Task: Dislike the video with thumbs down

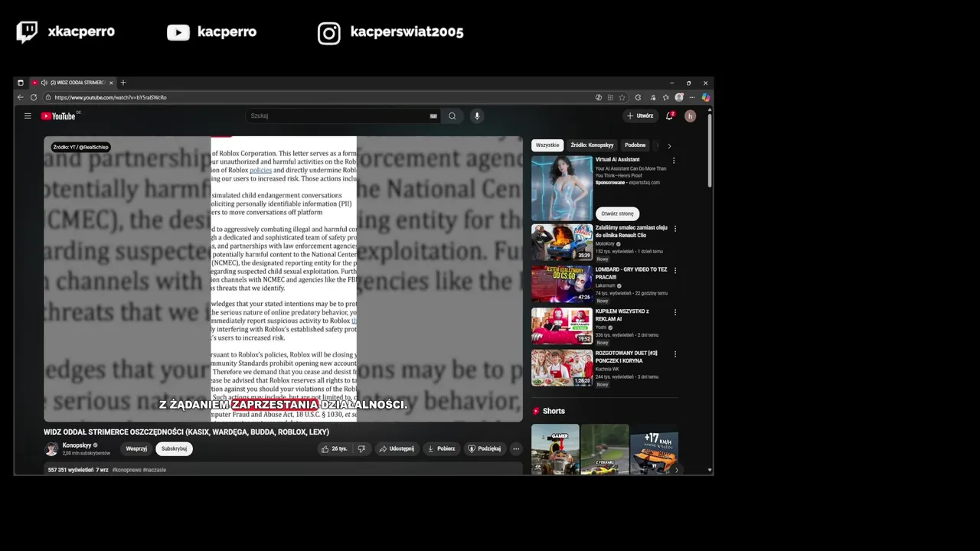Action: tap(361, 448)
